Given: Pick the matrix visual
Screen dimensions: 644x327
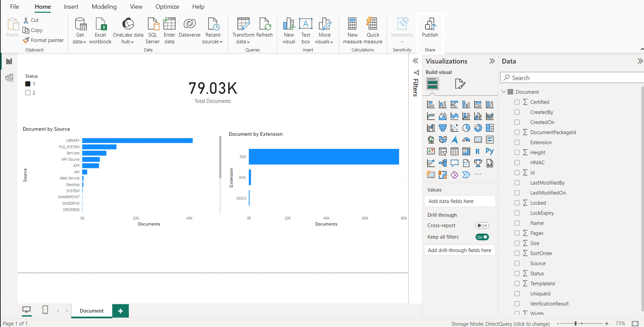Looking at the screenshot, I should pos(466,151).
